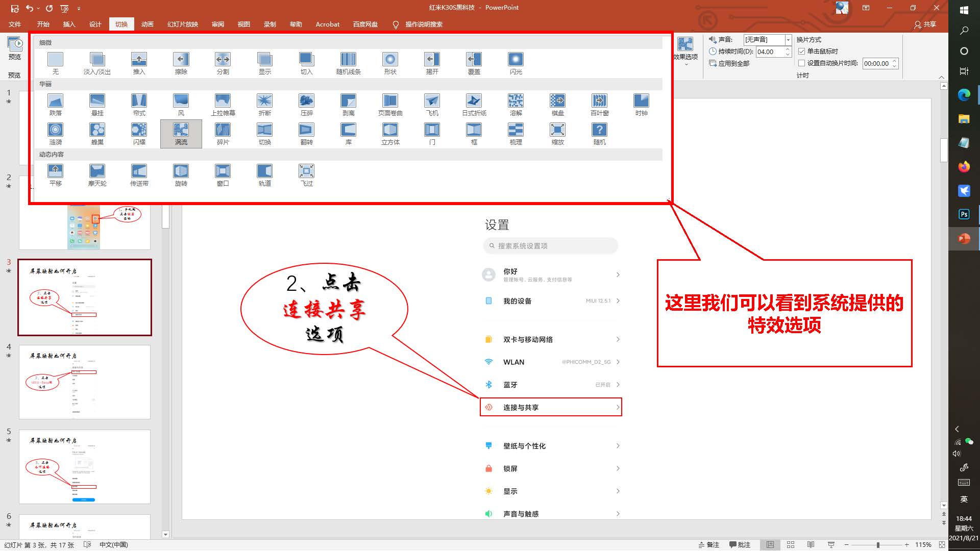Choose the 形状 shape transition

pyautogui.click(x=390, y=63)
